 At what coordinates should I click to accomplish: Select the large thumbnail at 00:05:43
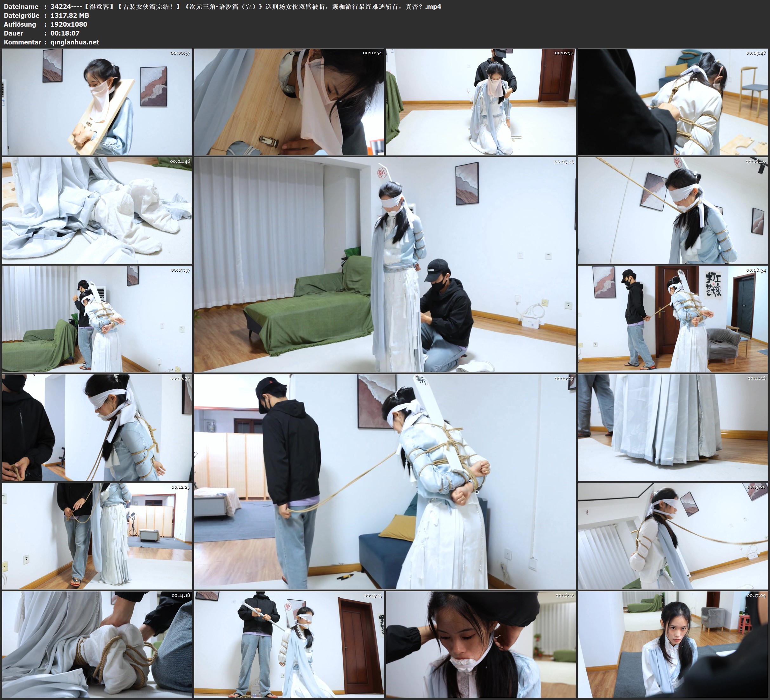(x=385, y=265)
